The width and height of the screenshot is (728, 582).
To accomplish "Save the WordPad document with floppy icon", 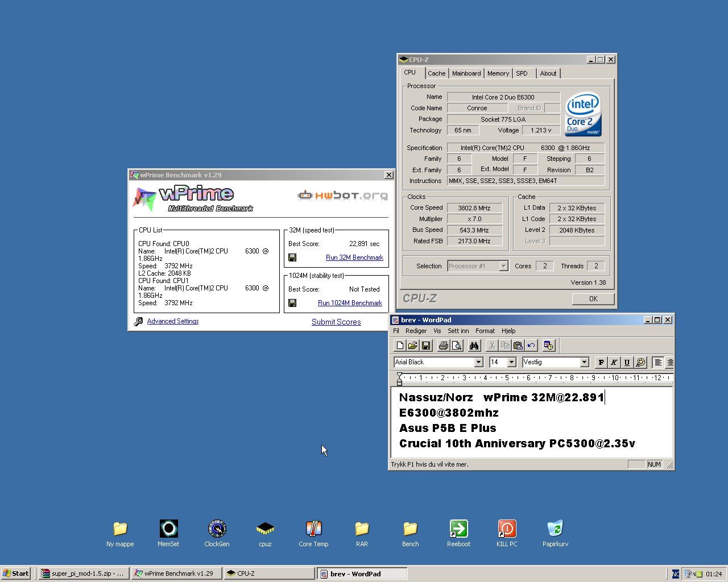I will (x=426, y=345).
